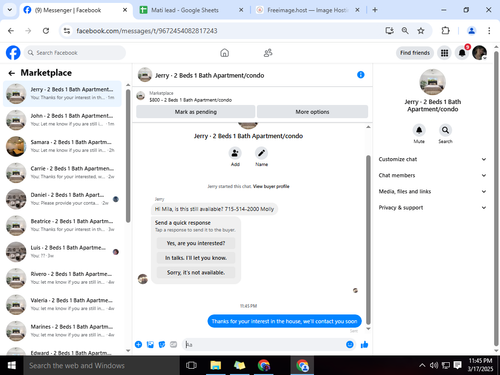Viewport: 500px width, 375px height.
Task: Expand Media, files and links section
Action: coord(432,191)
